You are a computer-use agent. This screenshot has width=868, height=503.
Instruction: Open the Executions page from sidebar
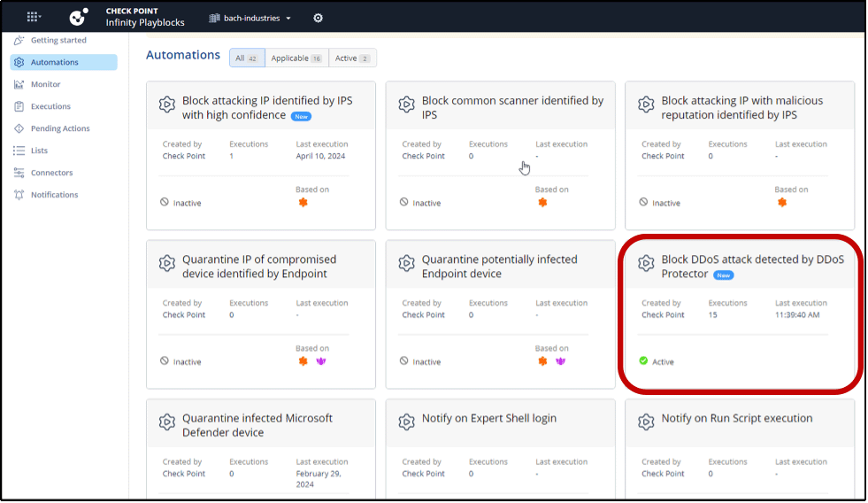[50, 106]
